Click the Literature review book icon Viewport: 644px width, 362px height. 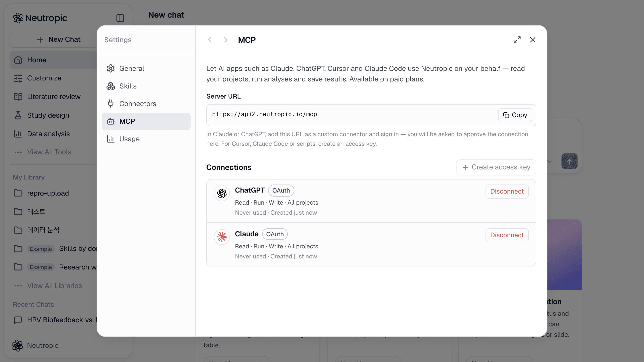(18, 97)
